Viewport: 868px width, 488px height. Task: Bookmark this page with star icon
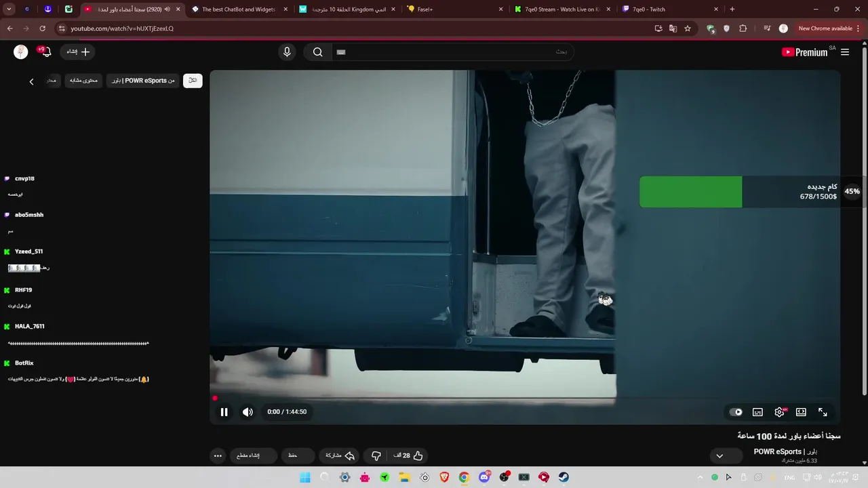pyautogui.click(x=688, y=28)
